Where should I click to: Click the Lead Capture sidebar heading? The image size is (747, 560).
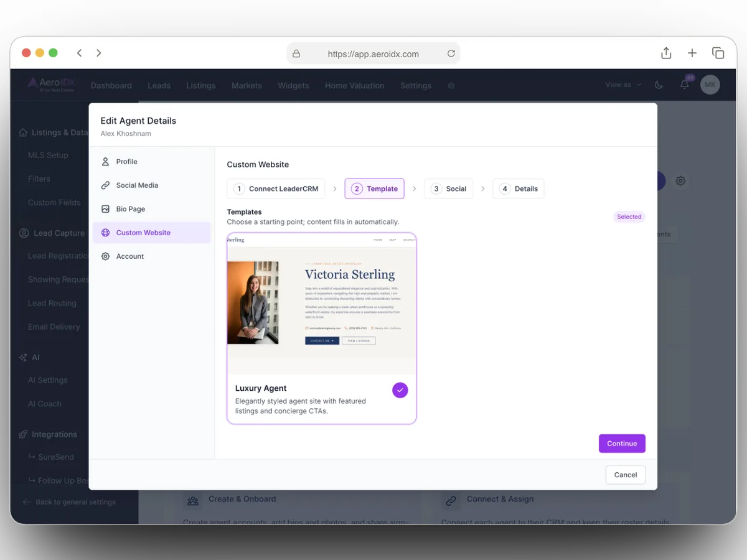click(59, 233)
